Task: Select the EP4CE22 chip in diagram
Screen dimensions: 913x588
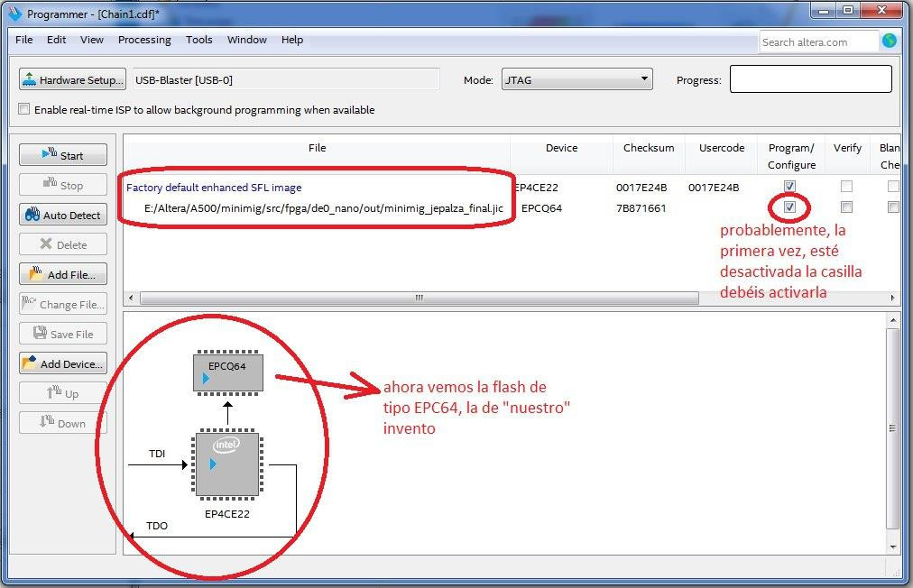Action: [x=227, y=464]
